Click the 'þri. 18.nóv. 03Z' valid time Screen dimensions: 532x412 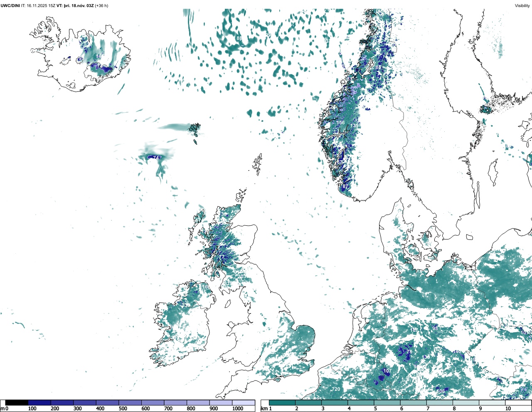pos(79,6)
